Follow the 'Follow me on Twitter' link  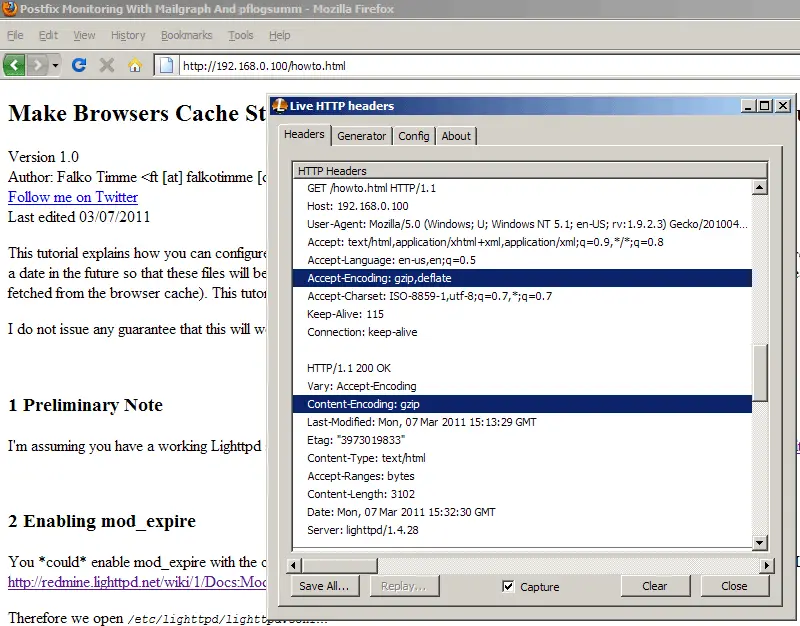pyautogui.click(x=72, y=197)
